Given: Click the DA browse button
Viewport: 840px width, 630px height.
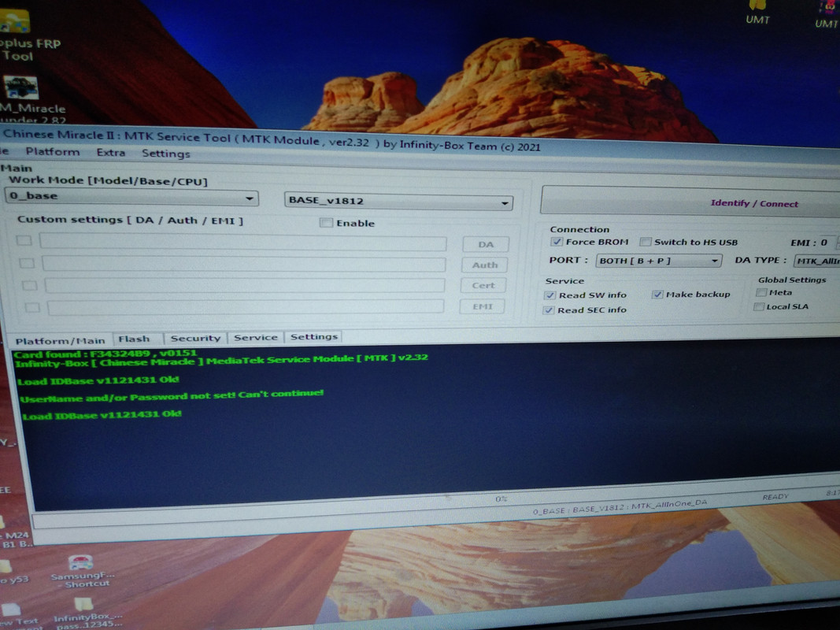Looking at the screenshot, I should 486,245.
